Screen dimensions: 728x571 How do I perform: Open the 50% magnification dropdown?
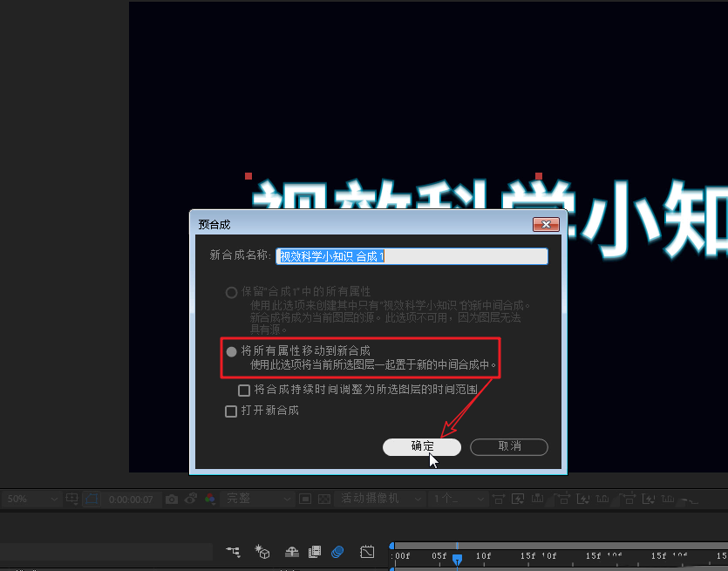tap(31, 499)
